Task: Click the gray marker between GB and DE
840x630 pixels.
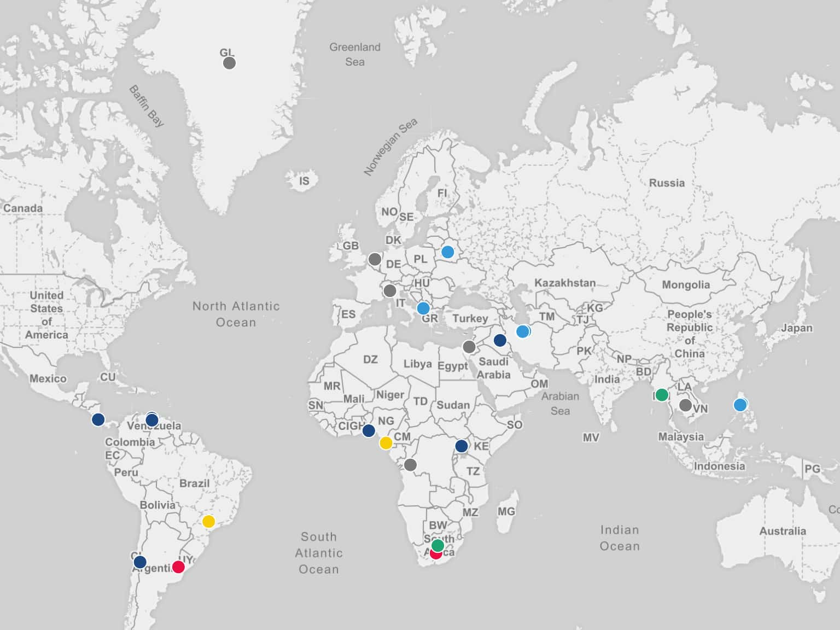Action: [375, 259]
